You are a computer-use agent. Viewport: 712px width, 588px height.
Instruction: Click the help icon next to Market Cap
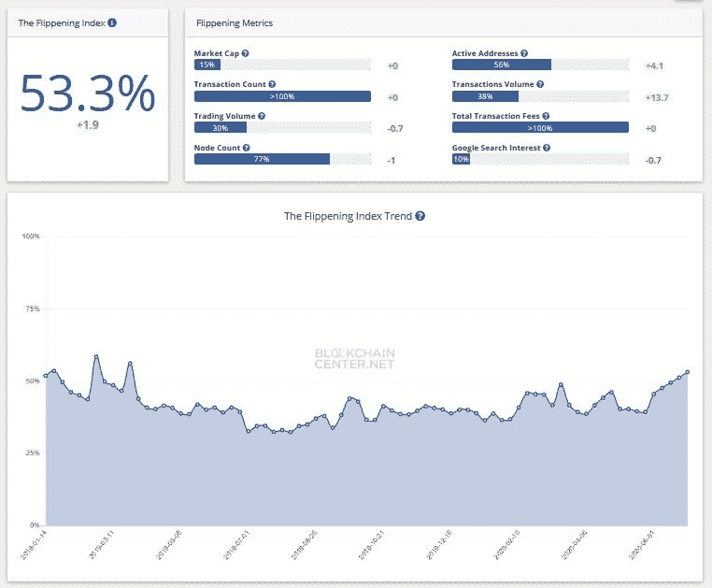[x=245, y=53]
